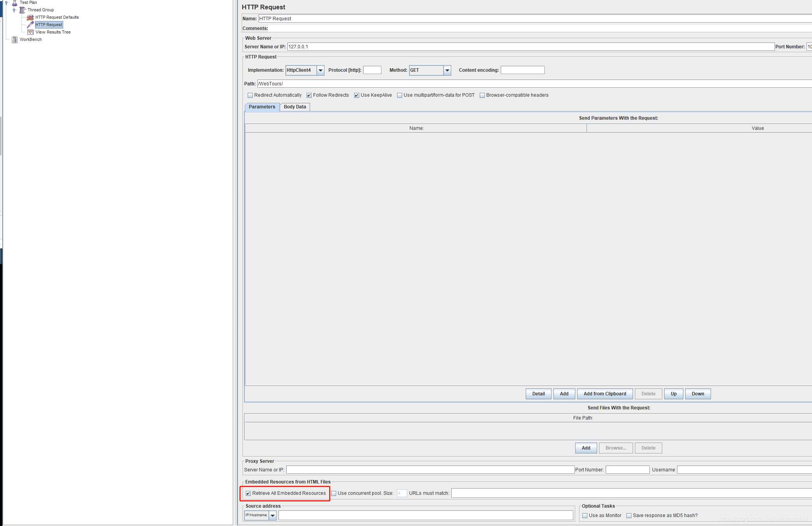
Task: Click the HTTP Request Defaults icon
Action: pyautogui.click(x=30, y=17)
